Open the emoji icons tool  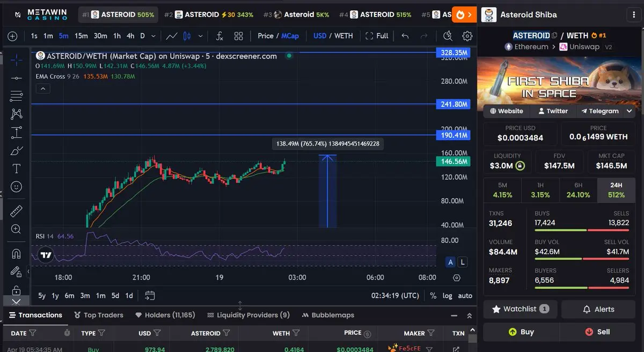[17, 187]
